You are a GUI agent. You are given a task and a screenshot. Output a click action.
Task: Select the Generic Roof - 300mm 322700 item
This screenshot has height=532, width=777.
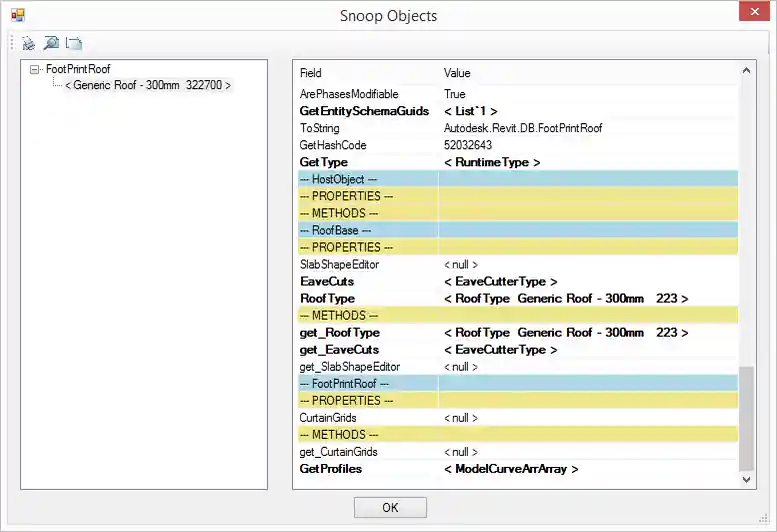click(x=148, y=86)
